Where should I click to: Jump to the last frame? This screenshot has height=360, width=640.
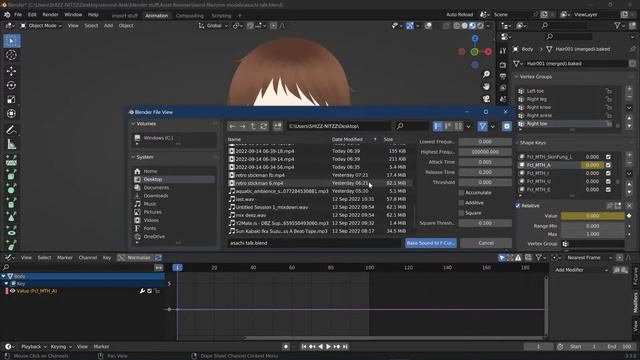tap(345, 347)
